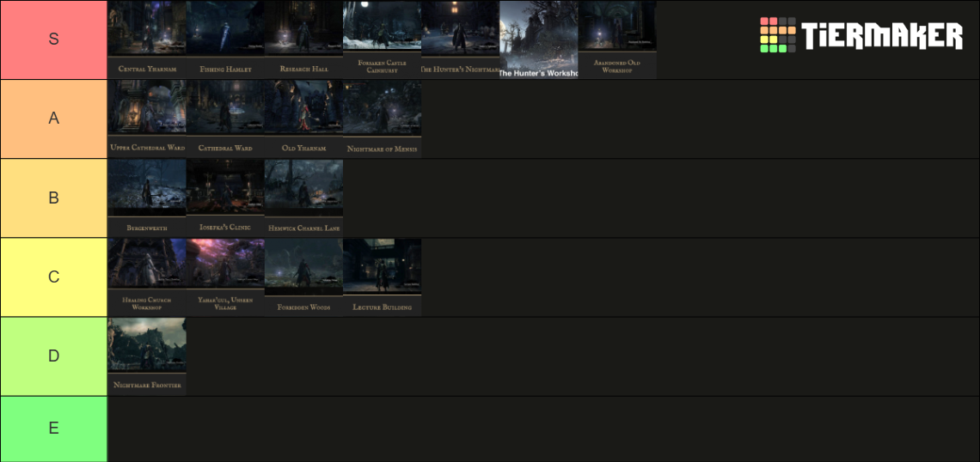Select the Cathedral Ward tile
Screen dimensions: 980x462
click(225, 119)
